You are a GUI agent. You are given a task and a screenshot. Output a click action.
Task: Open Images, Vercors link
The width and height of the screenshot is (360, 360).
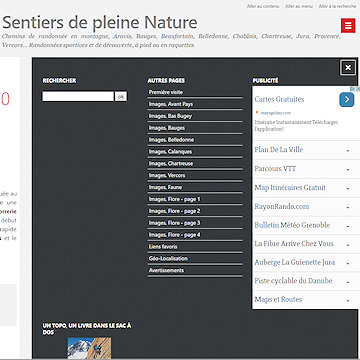coord(195,175)
